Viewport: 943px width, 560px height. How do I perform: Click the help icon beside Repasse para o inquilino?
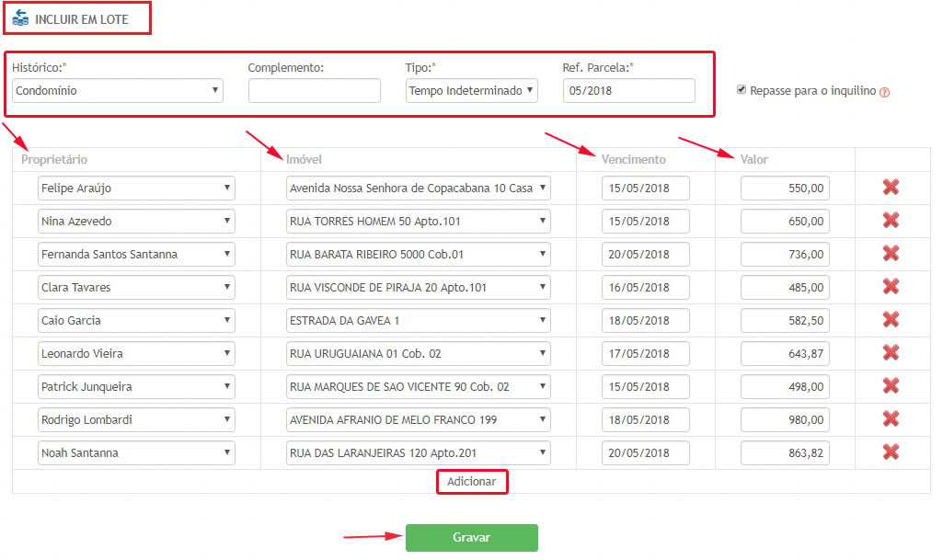[x=884, y=92]
